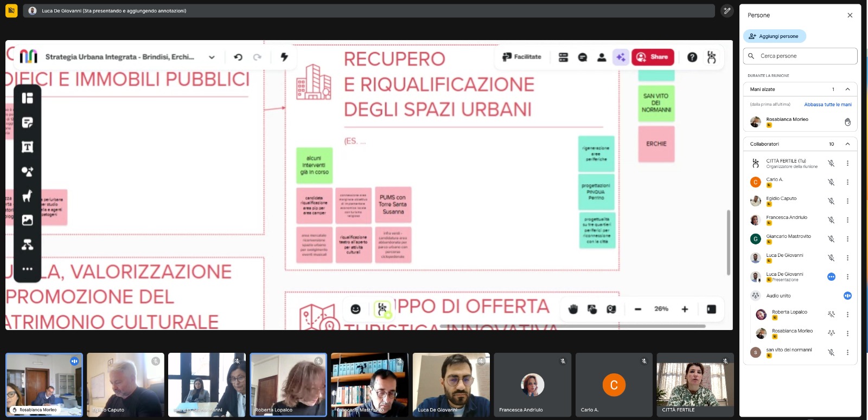The width and height of the screenshot is (868, 420).
Task: Open the shapes tool in left toolbar
Action: 27,171
